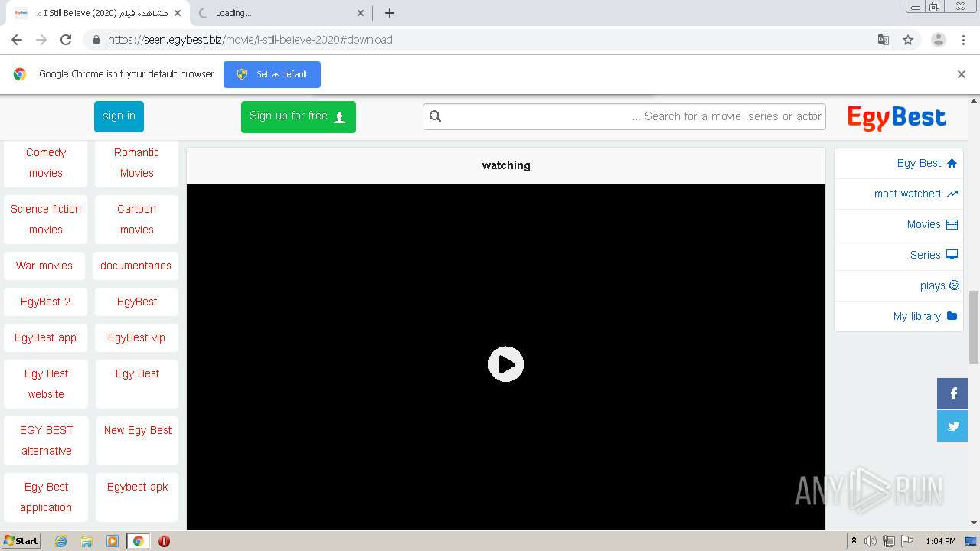Go back to previous page
Image resolution: width=980 pixels, height=551 pixels.
tap(17, 40)
